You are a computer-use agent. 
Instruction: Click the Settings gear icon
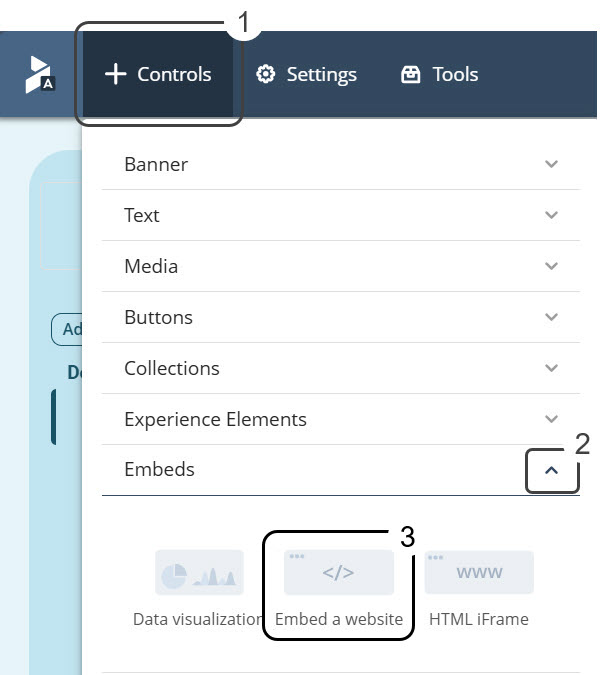[265, 74]
